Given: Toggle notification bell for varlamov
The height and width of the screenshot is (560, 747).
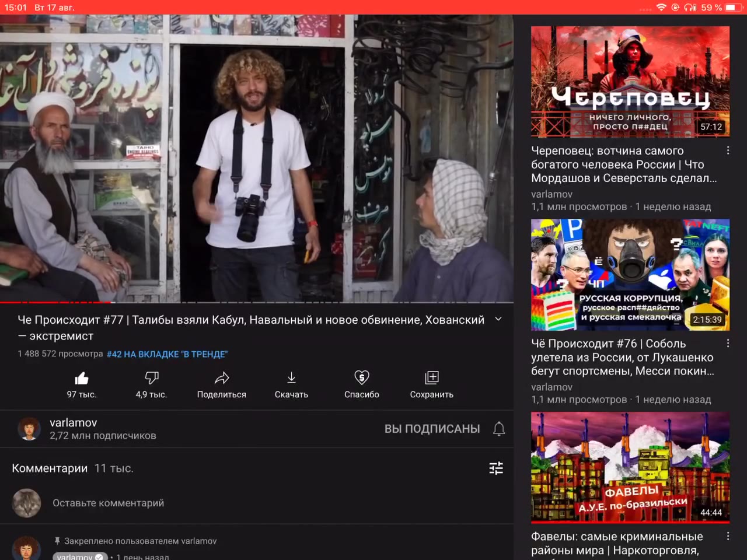Looking at the screenshot, I should pos(499,429).
